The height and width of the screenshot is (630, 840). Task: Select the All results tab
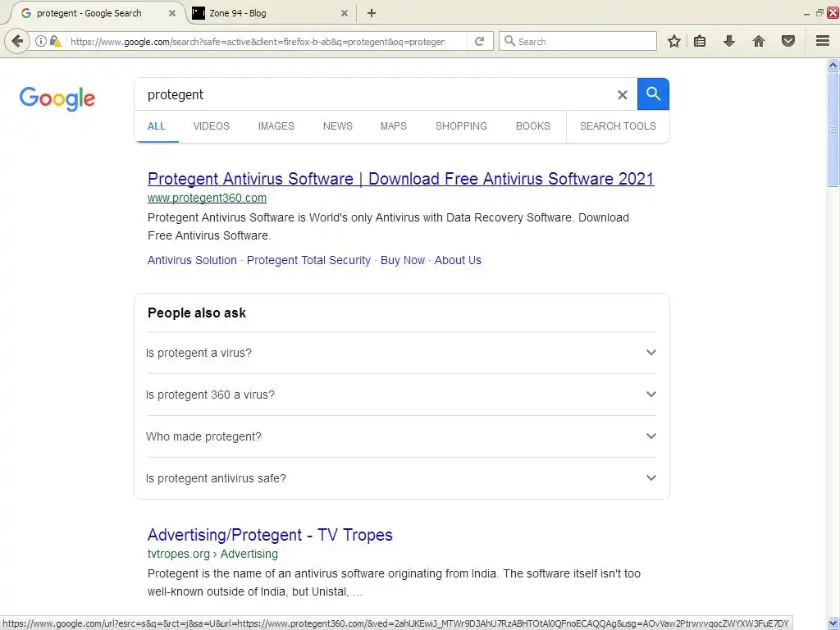coord(157,126)
